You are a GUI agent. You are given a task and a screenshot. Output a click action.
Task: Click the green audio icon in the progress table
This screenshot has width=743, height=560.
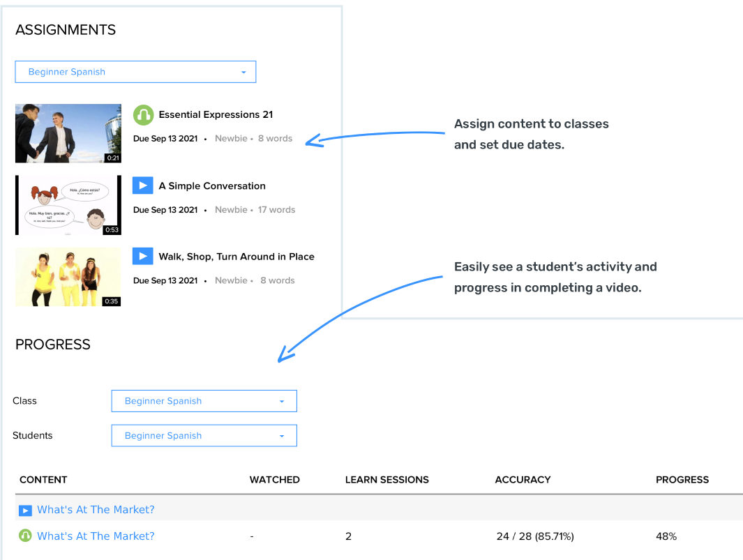(25, 536)
